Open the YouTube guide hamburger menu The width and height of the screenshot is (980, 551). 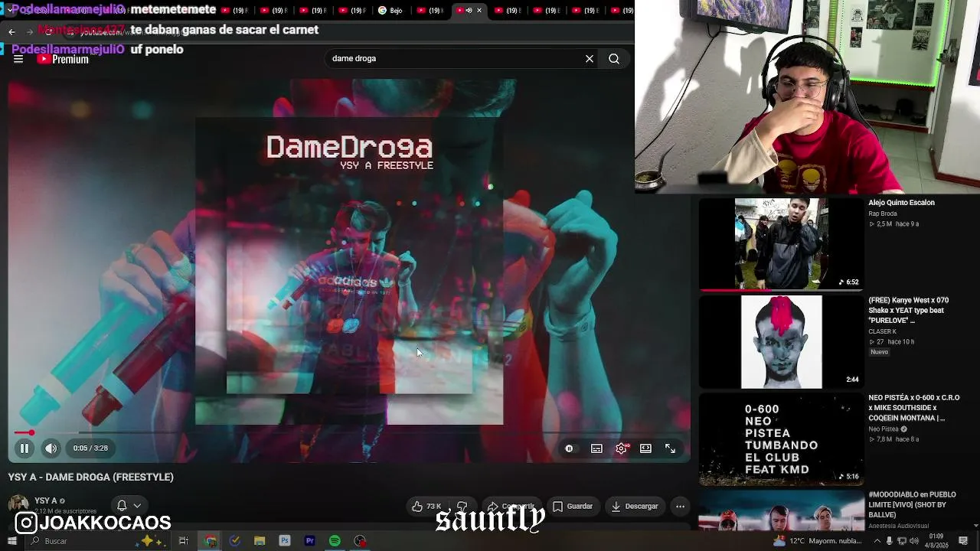click(x=18, y=59)
